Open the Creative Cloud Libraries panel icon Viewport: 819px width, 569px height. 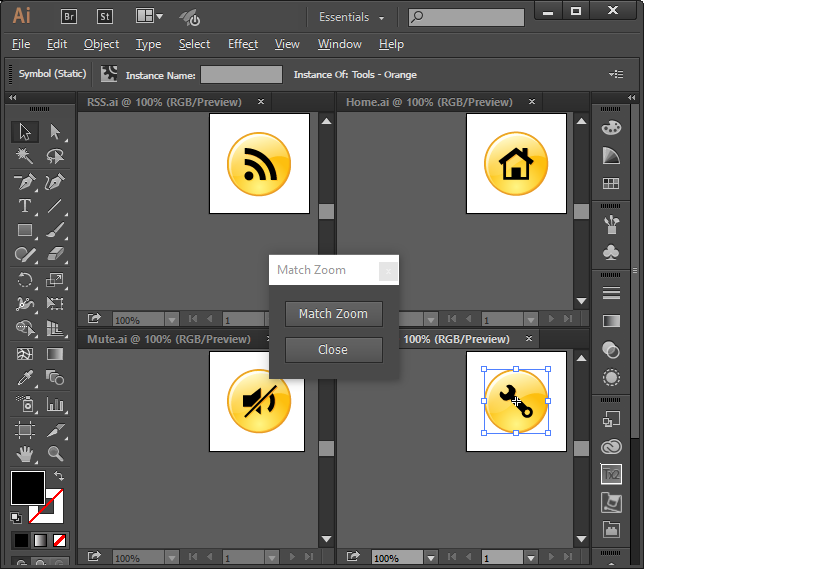611,446
